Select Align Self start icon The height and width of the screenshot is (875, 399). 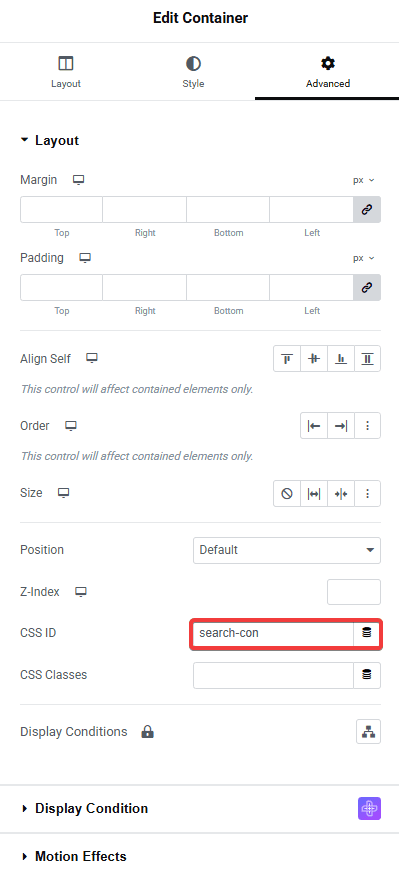(x=287, y=359)
